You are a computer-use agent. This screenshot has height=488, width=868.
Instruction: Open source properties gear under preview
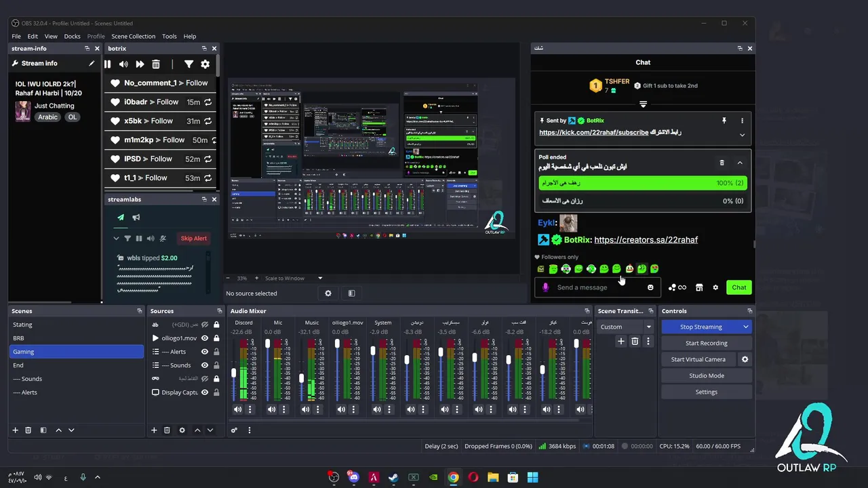pyautogui.click(x=328, y=293)
